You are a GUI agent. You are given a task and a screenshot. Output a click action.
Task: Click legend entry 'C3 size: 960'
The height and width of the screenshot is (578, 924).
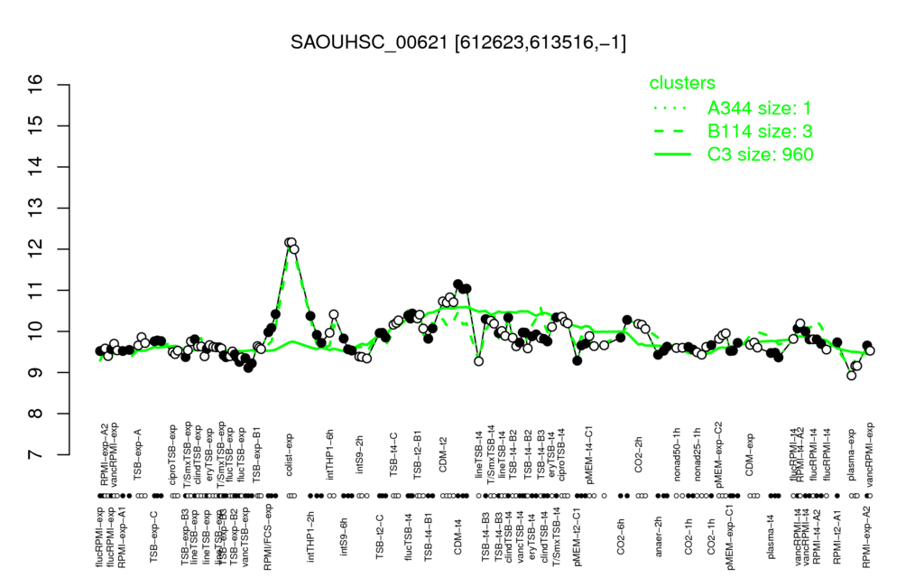coord(761,154)
